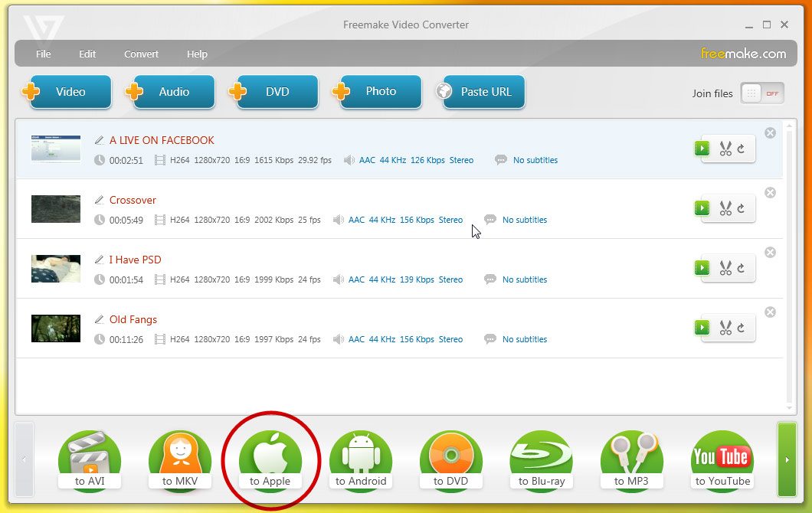This screenshot has height=513, width=812.
Task: Open the Convert menu
Action: (x=141, y=54)
